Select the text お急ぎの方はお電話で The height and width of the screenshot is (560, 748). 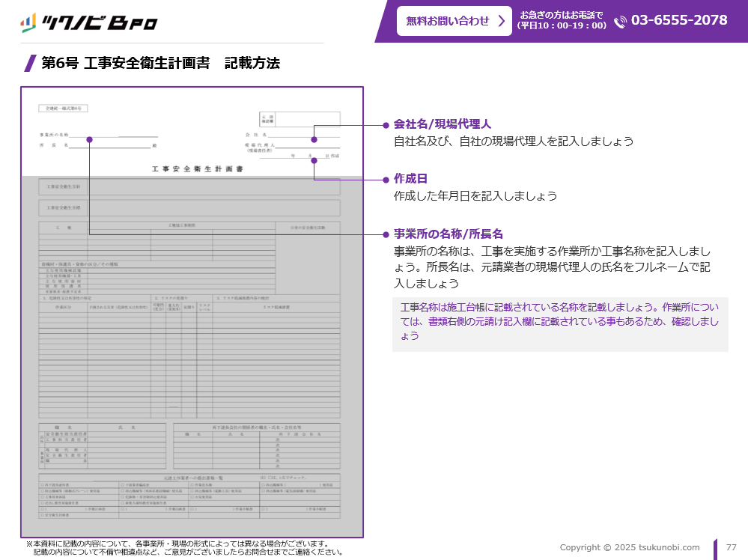[562, 15]
